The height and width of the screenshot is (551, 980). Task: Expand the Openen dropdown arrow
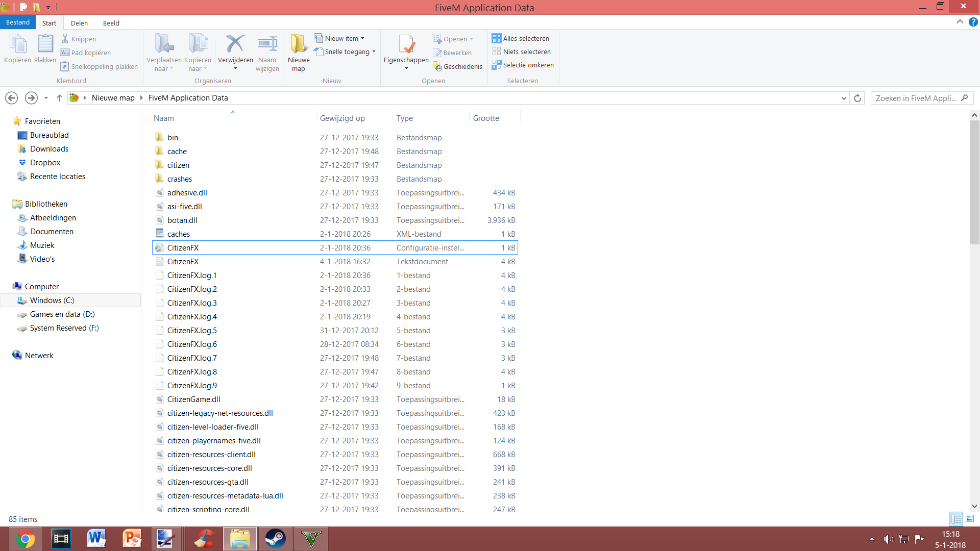tap(472, 39)
